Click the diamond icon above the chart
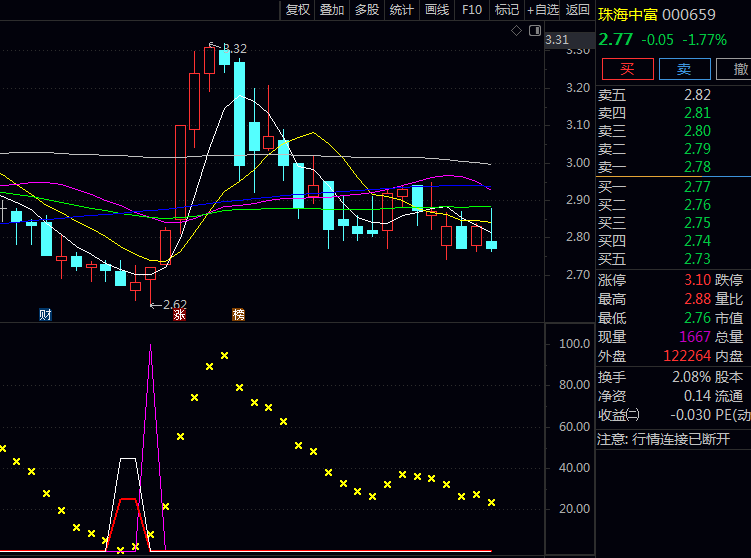 click(x=516, y=31)
